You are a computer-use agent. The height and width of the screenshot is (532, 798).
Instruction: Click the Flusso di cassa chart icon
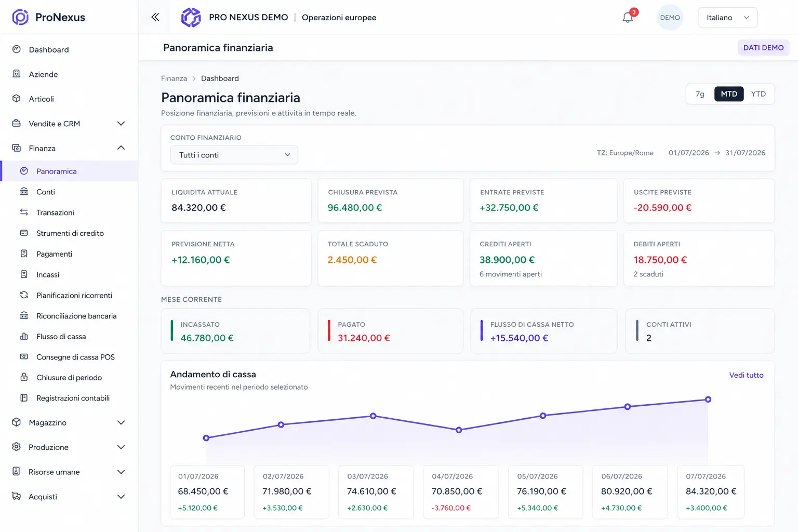(x=24, y=337)
